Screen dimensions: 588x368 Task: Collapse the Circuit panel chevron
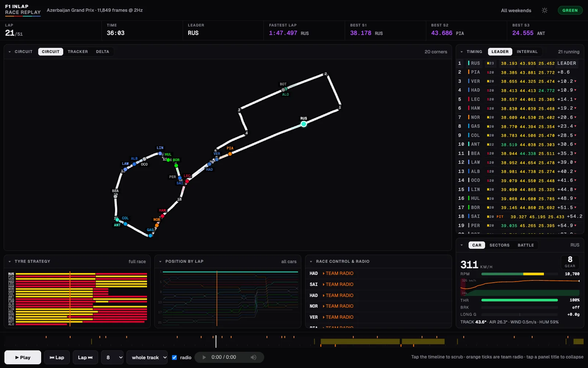pos(10,52)
